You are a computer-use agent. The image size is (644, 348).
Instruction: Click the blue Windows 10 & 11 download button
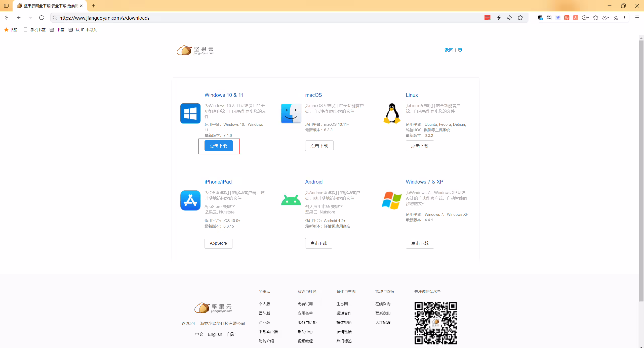(x=219, y=146)
